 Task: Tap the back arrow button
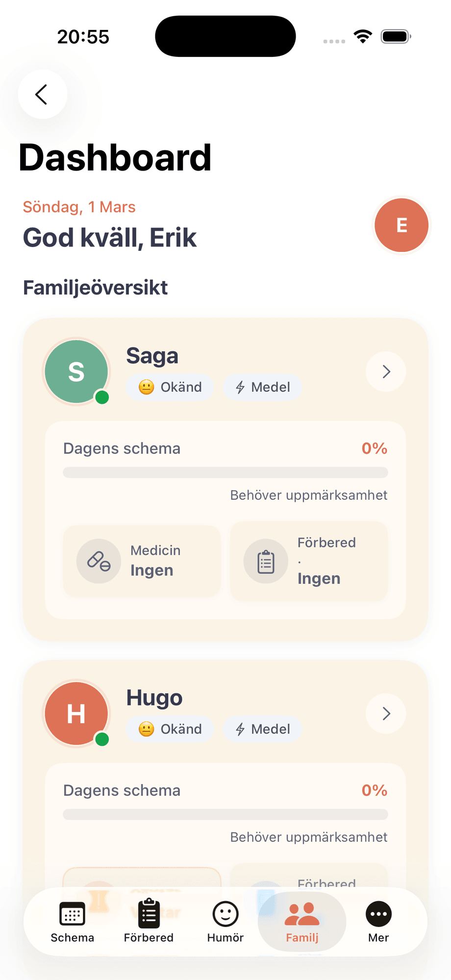coord(42,94)
